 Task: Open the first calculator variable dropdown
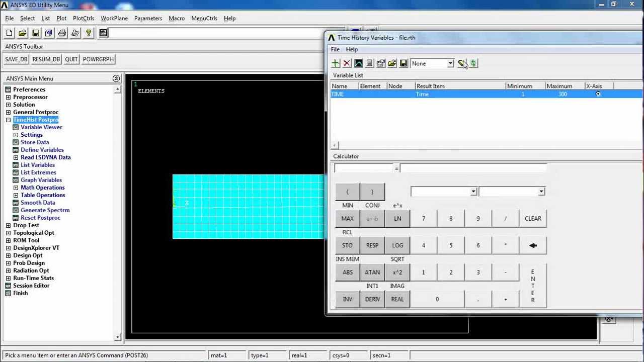(473, 192)
